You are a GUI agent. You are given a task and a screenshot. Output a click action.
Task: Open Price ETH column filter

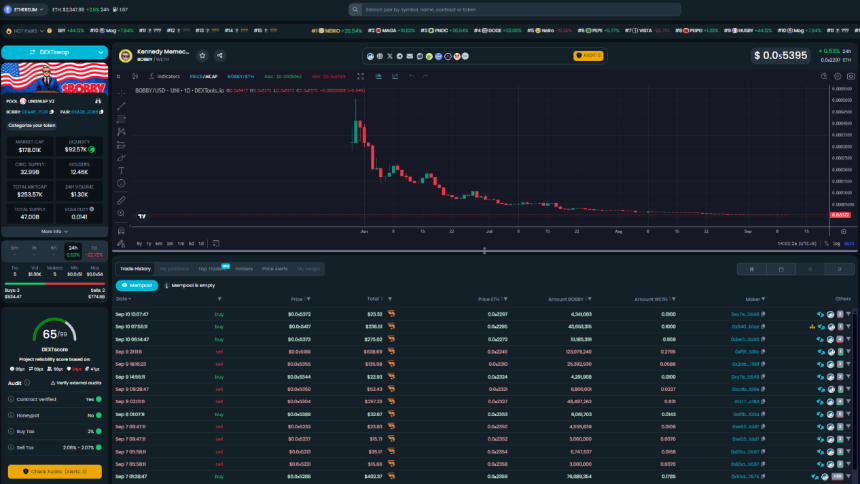click(x=505, y=299)
